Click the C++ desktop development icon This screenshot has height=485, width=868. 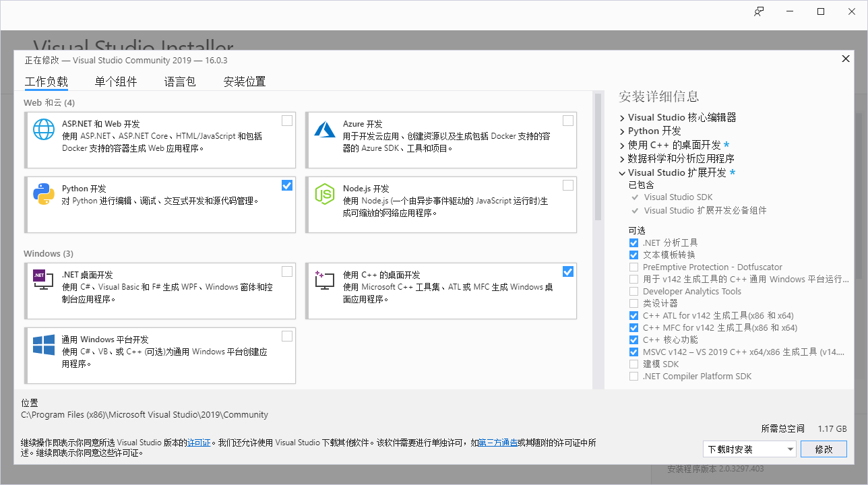click(325, 280)
